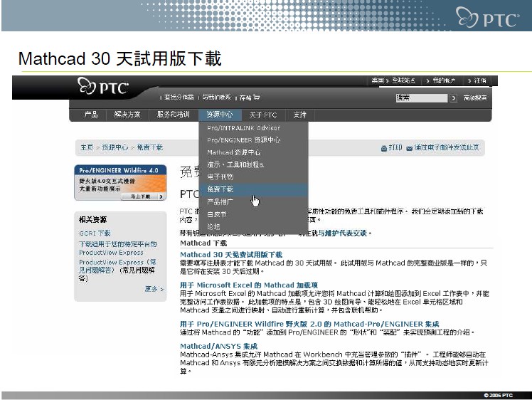The image size is (532, 400).
Task: Choose Pro/INTRALINK Advisor from the dropdown
Action: (x=244, y=128)
